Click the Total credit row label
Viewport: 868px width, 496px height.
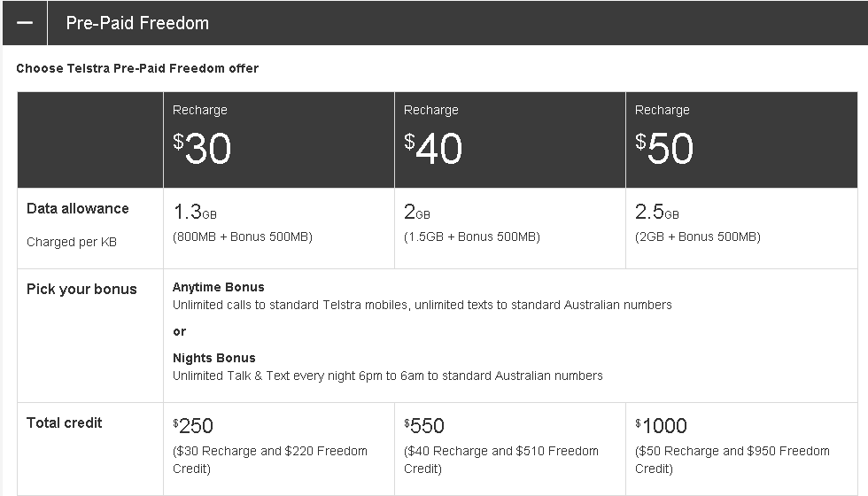65,423
